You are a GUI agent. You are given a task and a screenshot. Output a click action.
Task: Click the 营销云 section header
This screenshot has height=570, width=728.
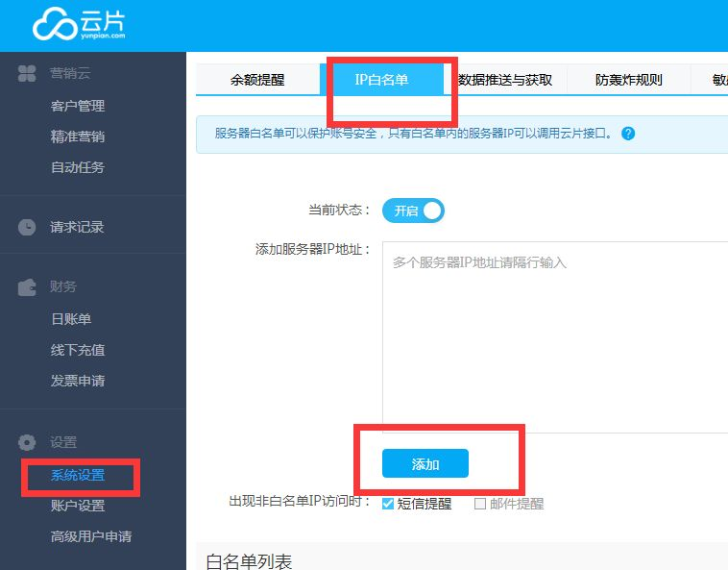(x=70, y=73)
